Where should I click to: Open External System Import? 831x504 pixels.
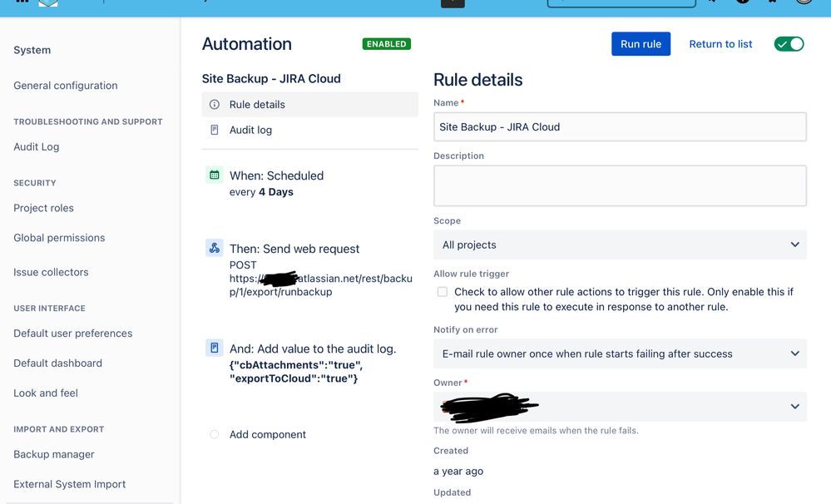click(x=69, y=484)
